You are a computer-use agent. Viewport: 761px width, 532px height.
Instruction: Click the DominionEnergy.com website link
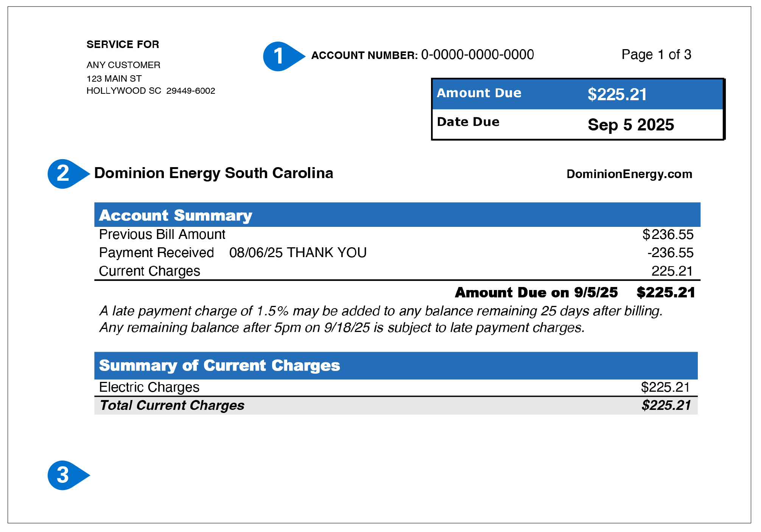629,174
